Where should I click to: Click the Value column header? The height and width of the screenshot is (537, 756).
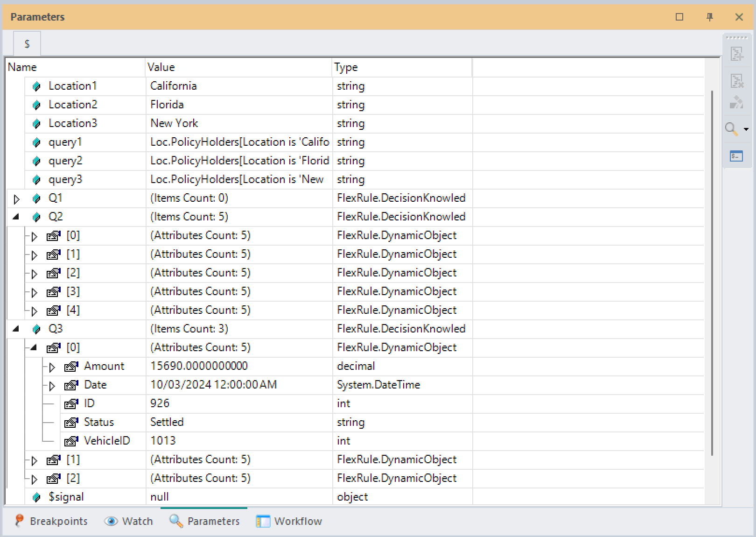(x=238, y=67)
